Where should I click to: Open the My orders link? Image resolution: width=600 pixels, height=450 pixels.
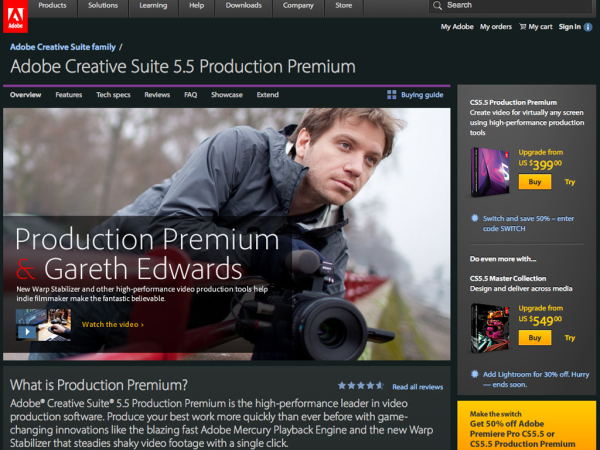tap(496, 27)
